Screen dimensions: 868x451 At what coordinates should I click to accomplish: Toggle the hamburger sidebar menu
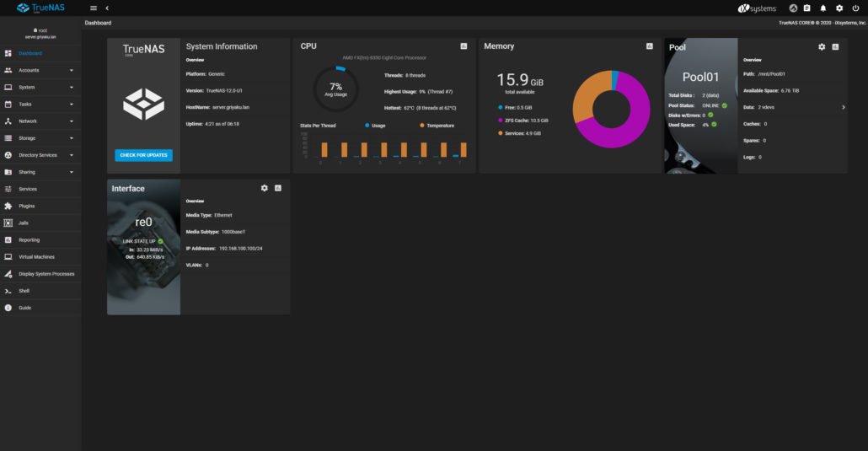coord(94,8)
